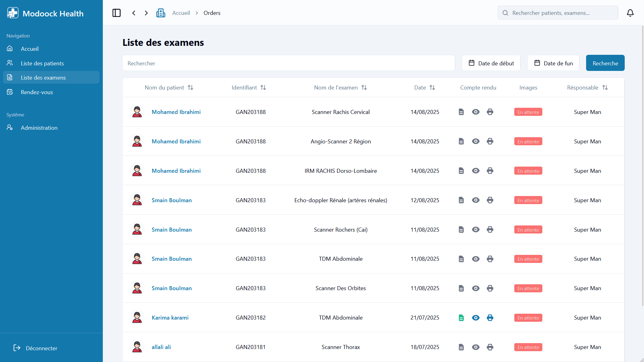Sort by Nom du patient column
The image size is (644, 362).
click(190, 88)
